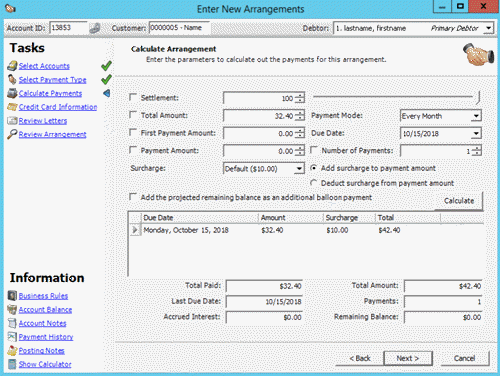The image size is (500, 376).
Task: Click the Surcharge column header
Action: coord(350,218)
